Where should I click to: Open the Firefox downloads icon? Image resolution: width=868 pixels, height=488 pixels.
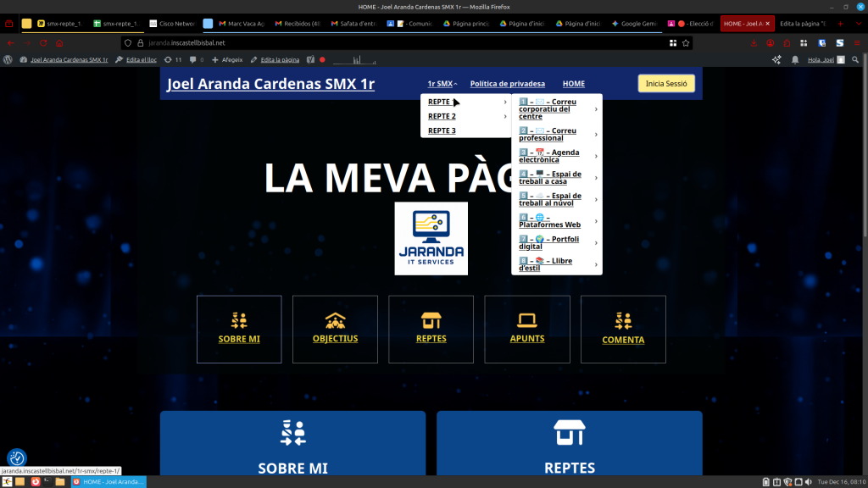(x=754, y=42)
